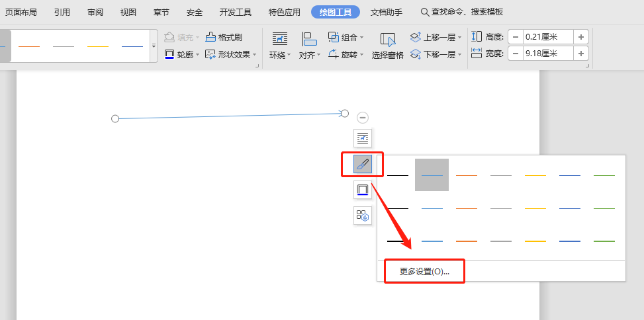Collapse floating toolbar with the minus circle
Image resolution: width=644 pixels, height=320 pixels.
coord(363,118)
